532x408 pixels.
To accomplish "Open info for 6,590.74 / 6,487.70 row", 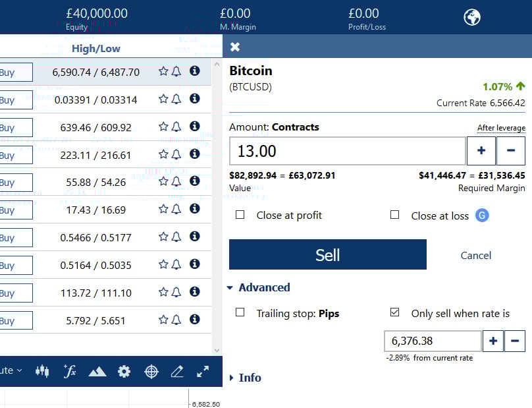I will (x=194, y=71).
